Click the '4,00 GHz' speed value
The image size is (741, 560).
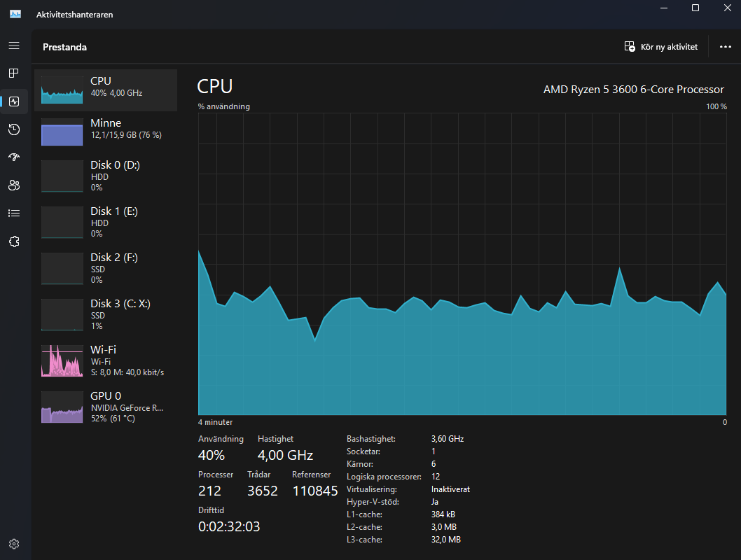click(286, 455)
